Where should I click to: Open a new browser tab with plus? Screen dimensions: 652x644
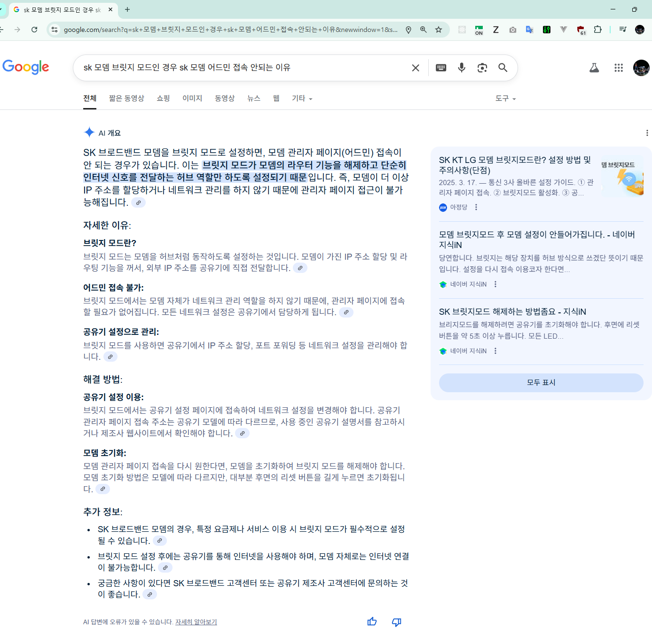(127, 9)
